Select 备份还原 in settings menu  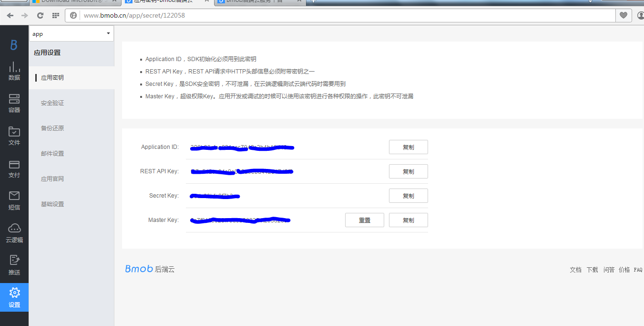pos(52,128)
